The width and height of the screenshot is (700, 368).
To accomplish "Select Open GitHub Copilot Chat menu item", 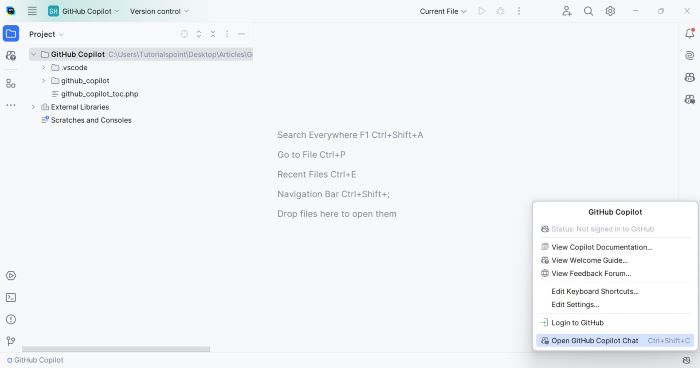I will [615, 340].
